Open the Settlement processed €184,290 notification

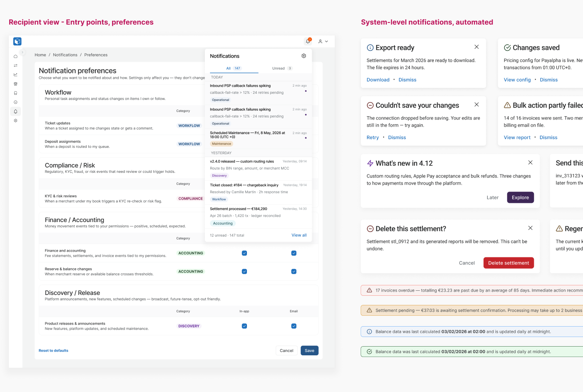click(x=258, y=216)
